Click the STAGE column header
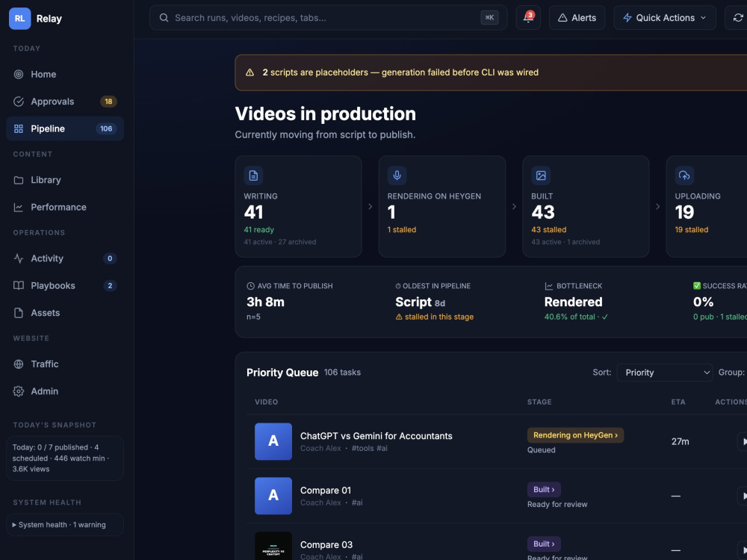The image size is (747, 560). click(x=539, y=402)
